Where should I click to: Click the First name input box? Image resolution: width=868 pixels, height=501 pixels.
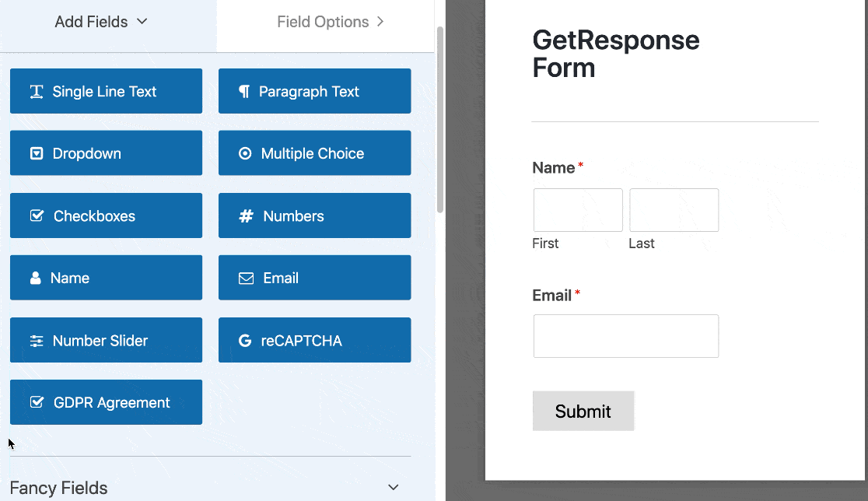[578, 210]
